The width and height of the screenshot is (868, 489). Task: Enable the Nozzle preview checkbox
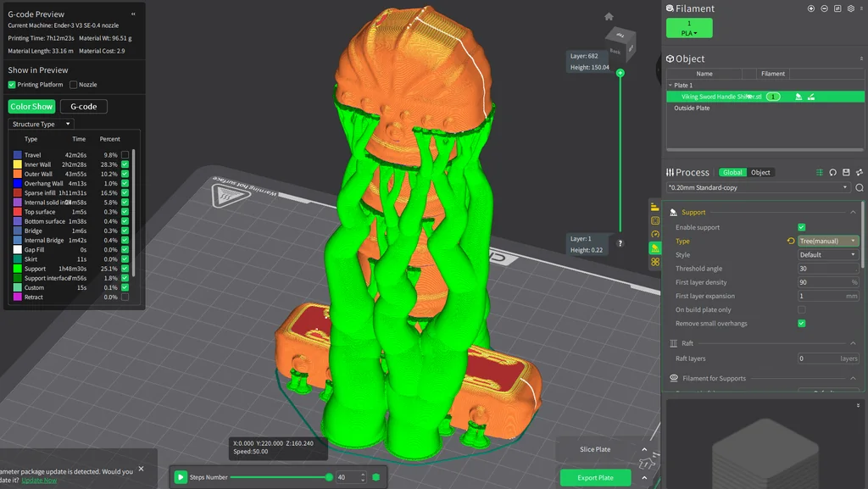click(73, 85)
